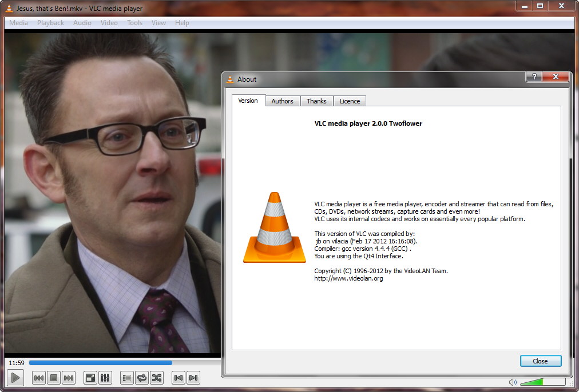579x392 pixels.
Task: Mute audio via the speaker icon
Action: click(513, 382)
